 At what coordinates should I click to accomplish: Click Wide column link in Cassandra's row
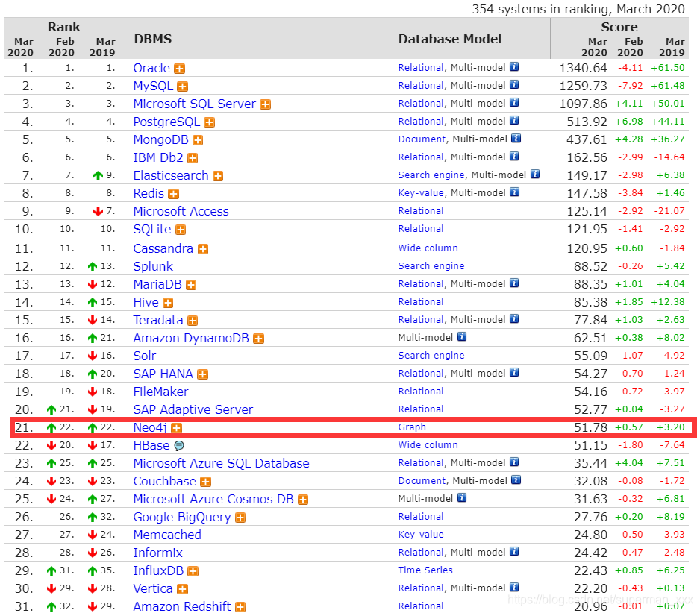(428, 248)
